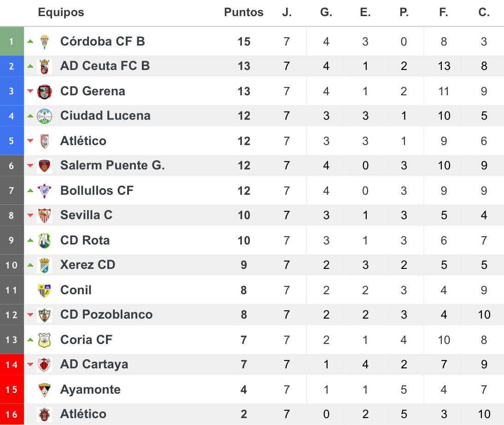Select the Ciudad Lucena club logo
Image resolution: width=504 pixels, height=425 pixels.
(x=44, y=116)
